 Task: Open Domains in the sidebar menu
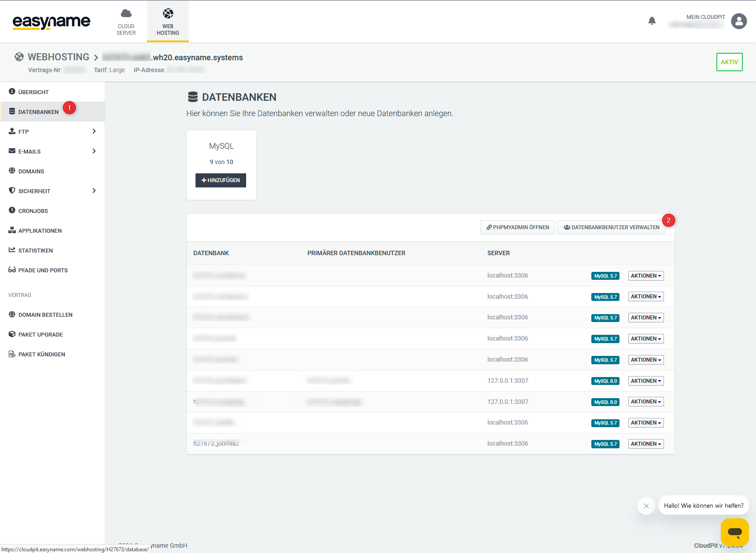31,171
